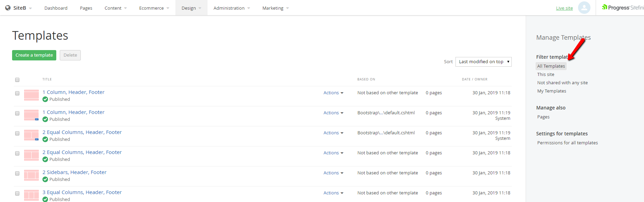The height and width of the screenshot is (202, 644).
Task: Select checkbox of Bootstrap-based 1 Column template
Action: (x=17, y=113)
